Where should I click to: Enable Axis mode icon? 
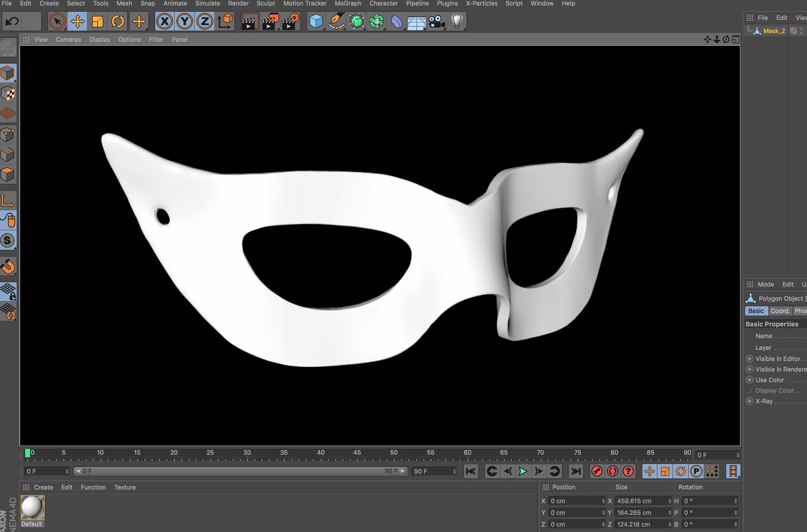click(8, 200)
